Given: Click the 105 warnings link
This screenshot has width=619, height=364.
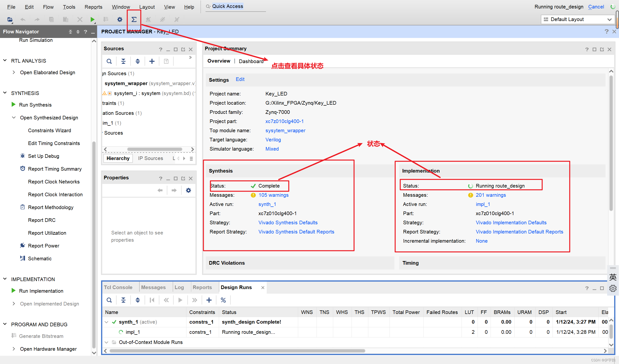Looking at the screenshot, I should (x=273, y=195).
